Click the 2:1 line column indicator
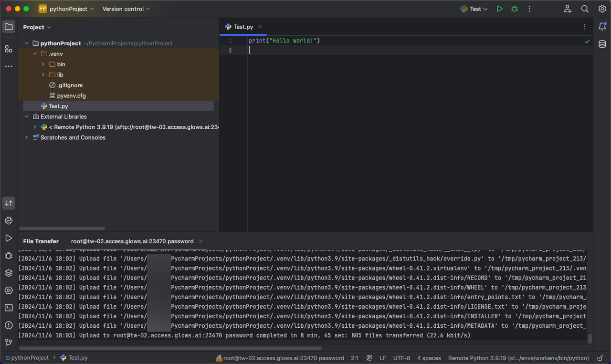This screenshot has width=611, height=364. click(355, 358)
